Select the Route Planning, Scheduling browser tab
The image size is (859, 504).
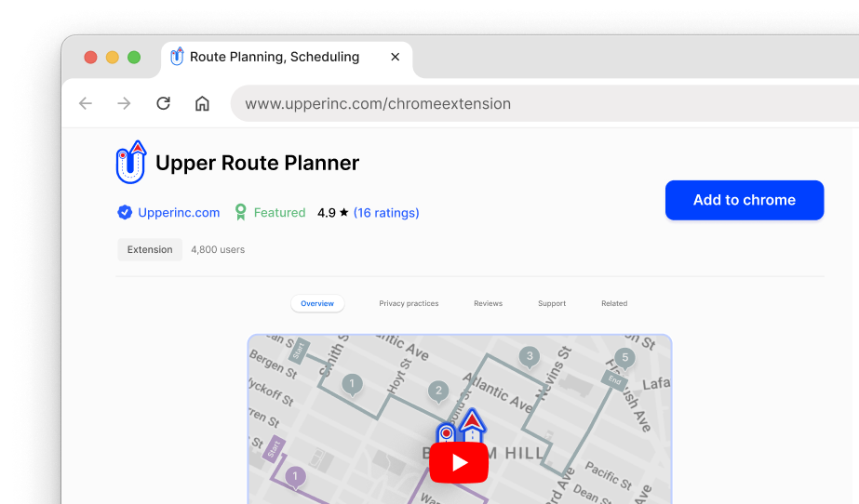287,58
